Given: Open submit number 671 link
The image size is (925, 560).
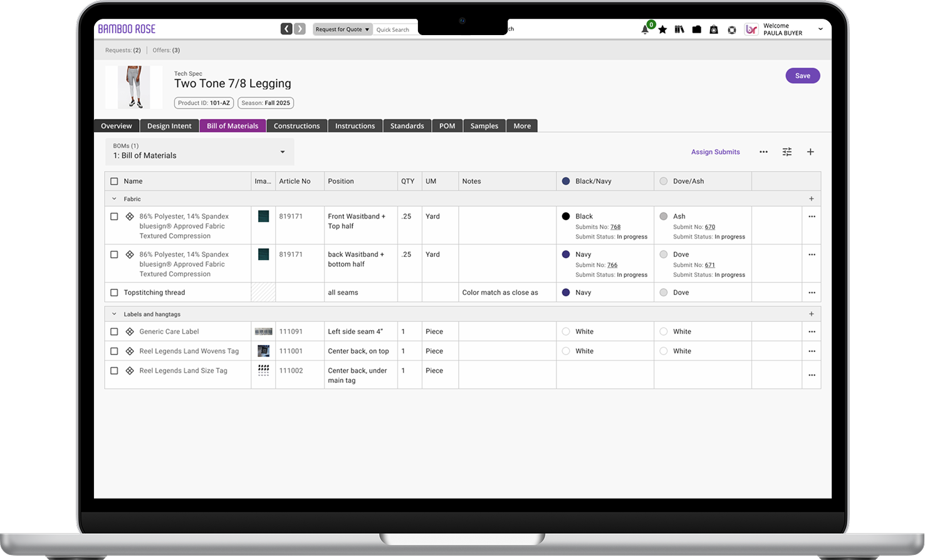Looking at the screenshot, I should (x=710, y=266).
